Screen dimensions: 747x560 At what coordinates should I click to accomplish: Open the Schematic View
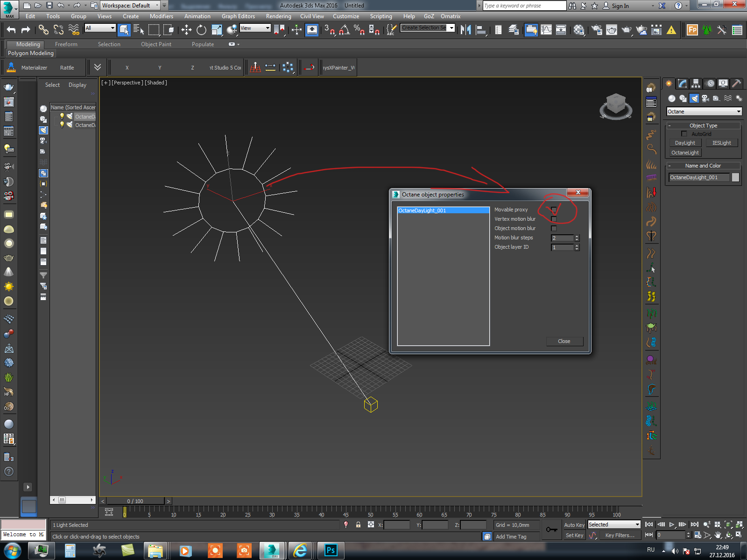pos(561,30)
